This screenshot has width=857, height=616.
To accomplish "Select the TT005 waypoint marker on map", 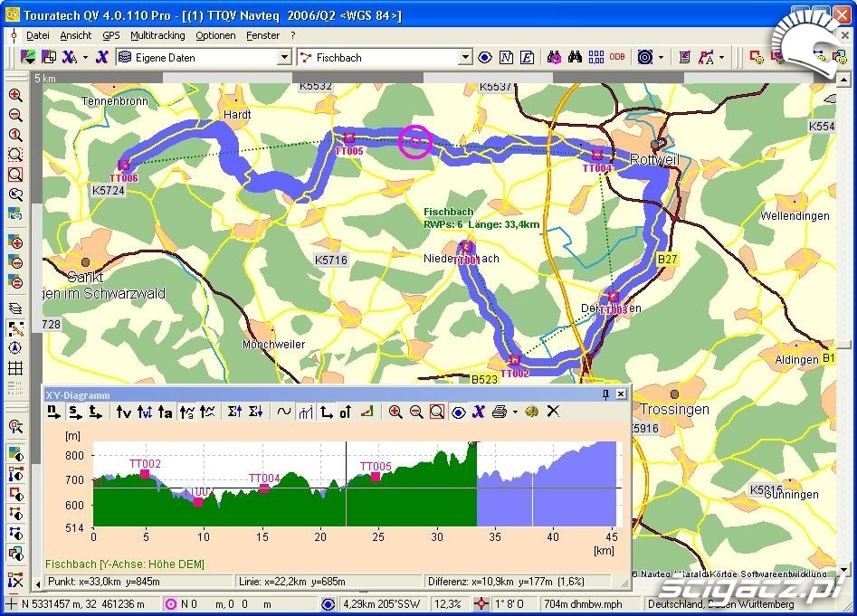I will (x=348, y=137).
